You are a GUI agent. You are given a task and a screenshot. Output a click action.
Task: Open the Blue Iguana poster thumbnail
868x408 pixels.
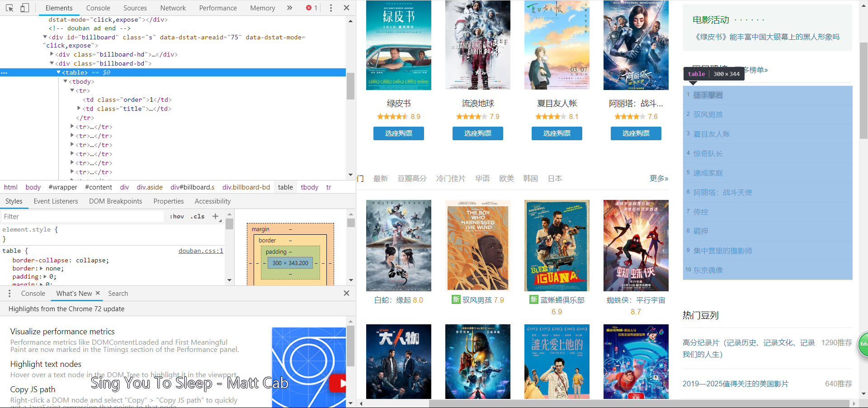tap(557, 246)
